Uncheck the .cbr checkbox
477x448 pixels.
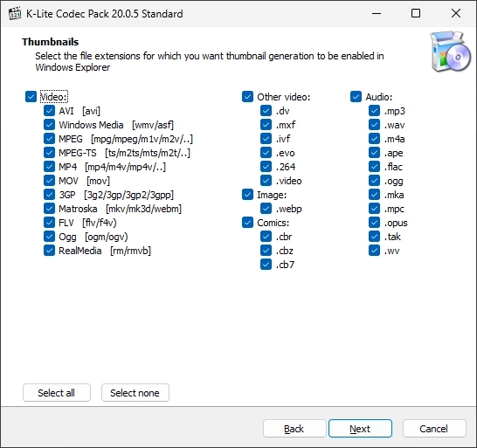point(266,237)
